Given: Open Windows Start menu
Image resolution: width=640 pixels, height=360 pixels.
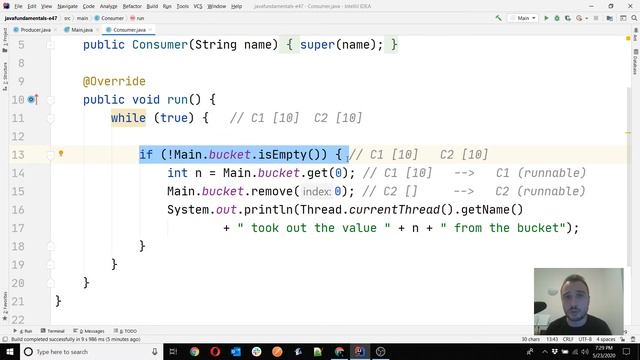Looking at the screenshot, I should (9, 351).
